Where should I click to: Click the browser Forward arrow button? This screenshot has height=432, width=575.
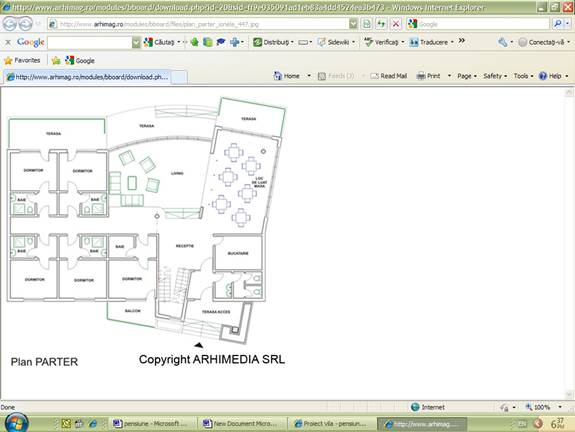pyautogui.click(x=25, y=24)
